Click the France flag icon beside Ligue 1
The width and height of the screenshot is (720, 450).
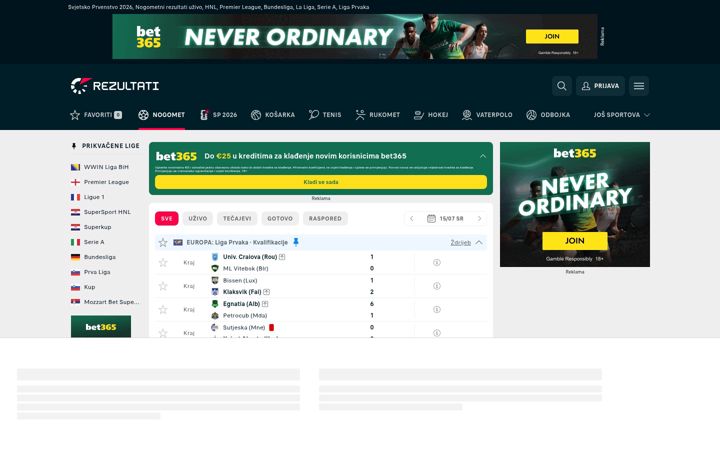pyautogui.click(x=75, y=197)
